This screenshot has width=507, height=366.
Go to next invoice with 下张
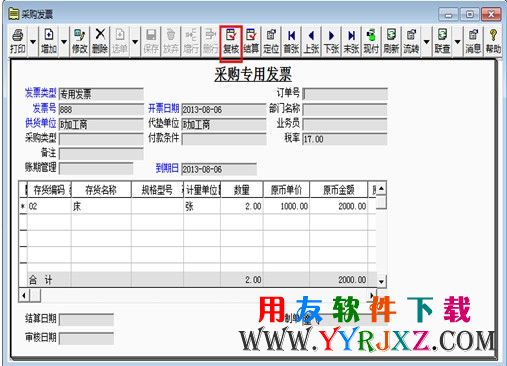click(x=331, y=41)
